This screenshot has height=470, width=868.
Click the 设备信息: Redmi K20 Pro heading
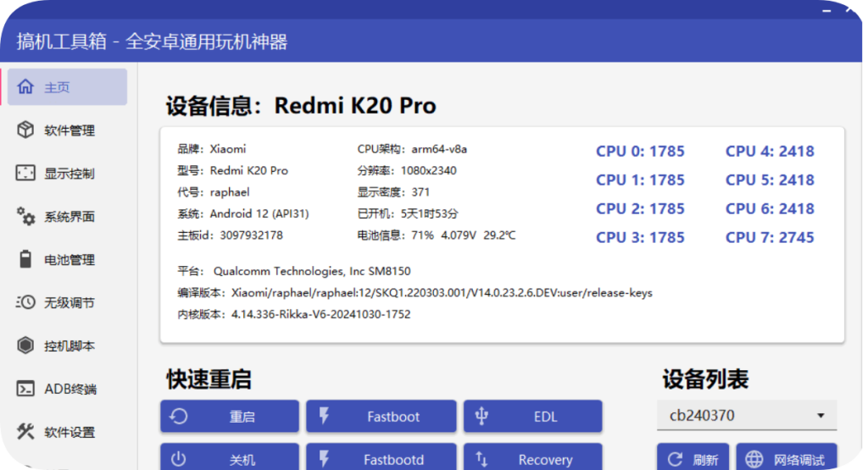(301, 105)
